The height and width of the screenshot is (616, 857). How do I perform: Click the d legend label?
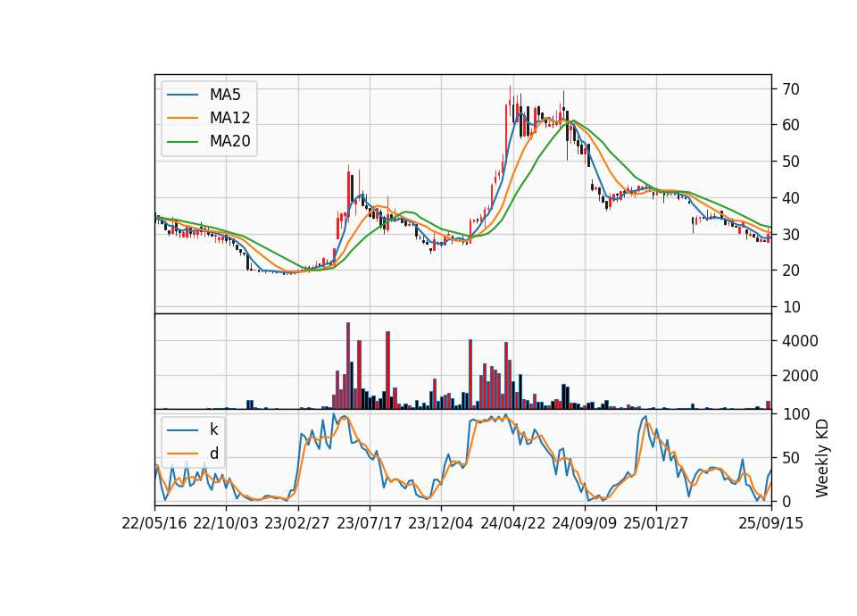(x=214, y=454)
